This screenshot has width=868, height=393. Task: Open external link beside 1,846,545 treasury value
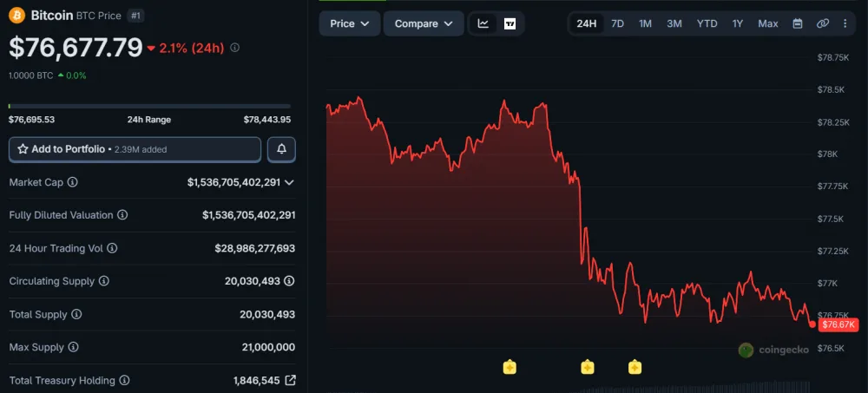(x=290, y=380)
